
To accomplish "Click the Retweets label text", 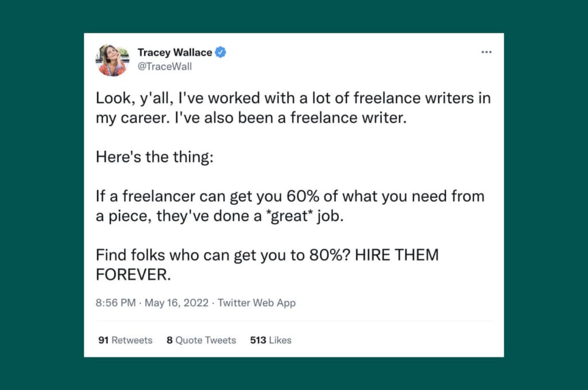I will [x=131, y=340].
